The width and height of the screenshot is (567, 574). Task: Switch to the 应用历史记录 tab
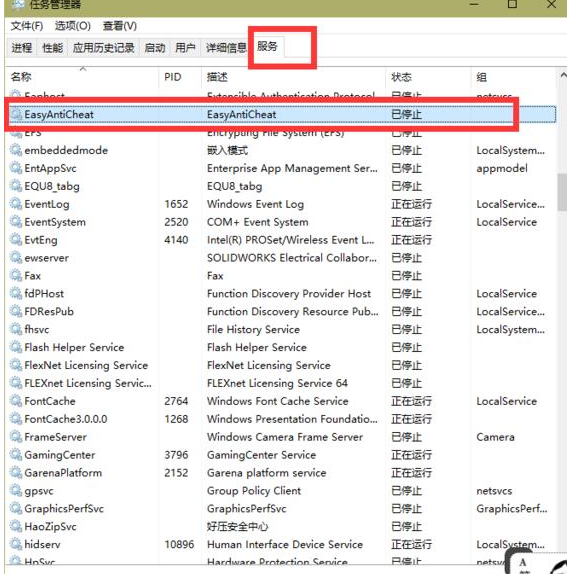tap(103, 48)
